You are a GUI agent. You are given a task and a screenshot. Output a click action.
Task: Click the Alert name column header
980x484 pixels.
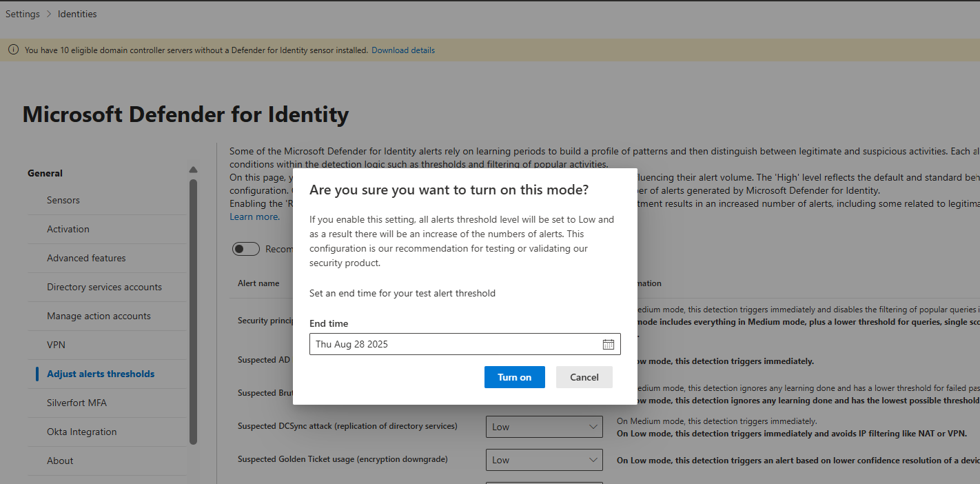point(258,283)
